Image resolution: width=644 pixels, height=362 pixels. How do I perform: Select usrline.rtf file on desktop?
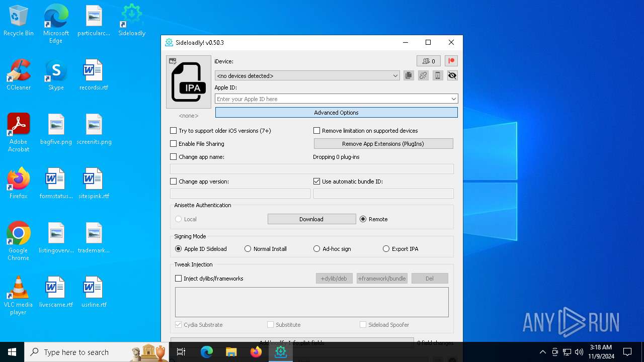pos(94,293)
